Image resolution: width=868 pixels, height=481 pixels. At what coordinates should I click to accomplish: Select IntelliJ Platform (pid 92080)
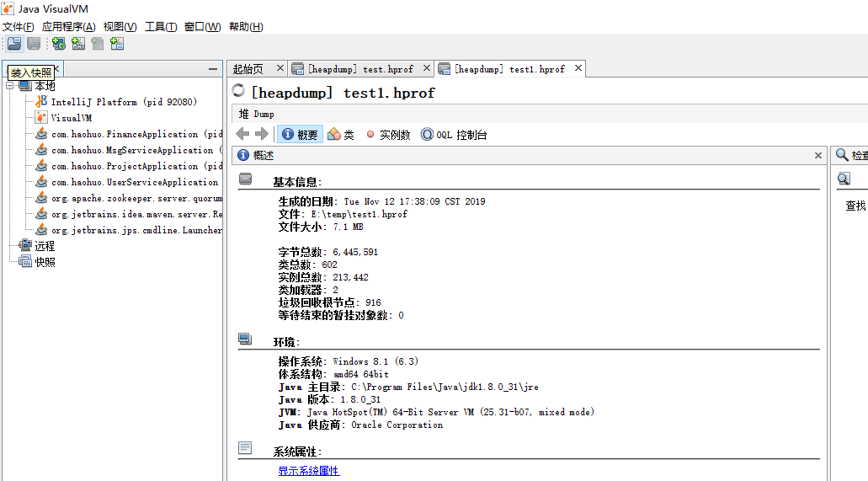(124, 102)
